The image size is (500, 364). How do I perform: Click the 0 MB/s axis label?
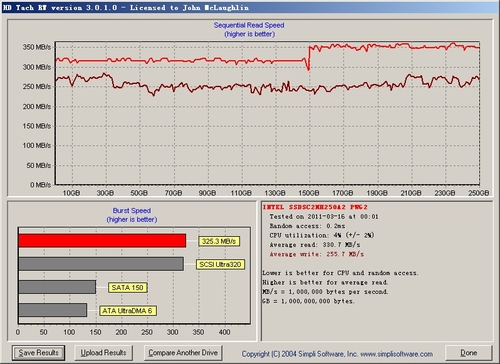pos(40,185)
